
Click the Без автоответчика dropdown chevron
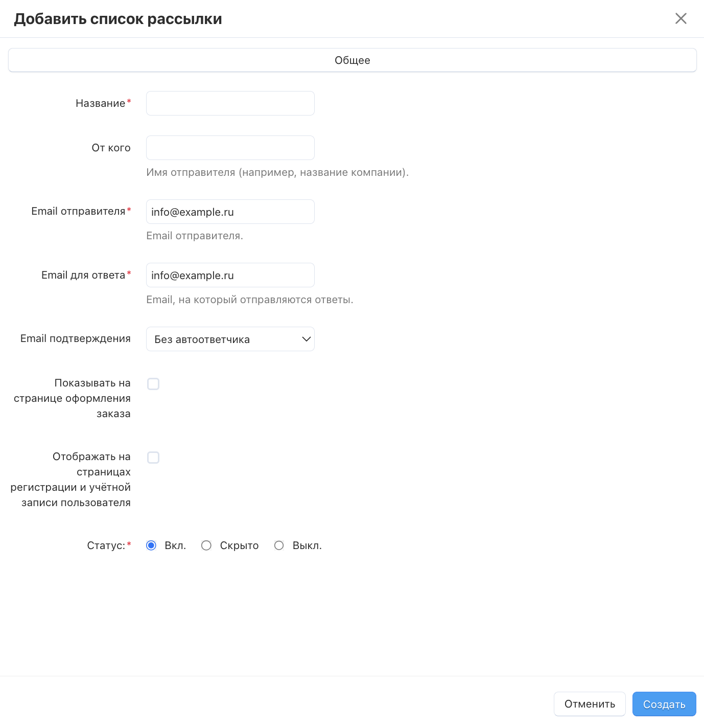[307, 339]
